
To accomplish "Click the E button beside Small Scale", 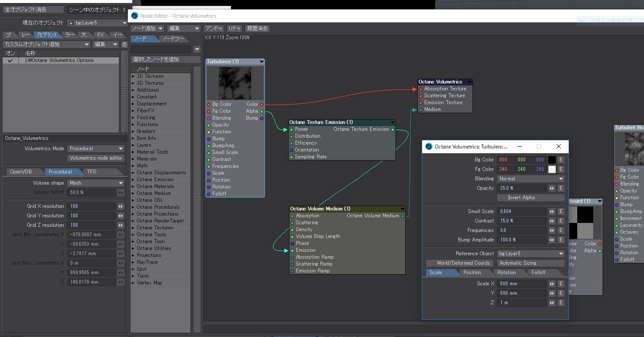I will (x=561, y=211).
